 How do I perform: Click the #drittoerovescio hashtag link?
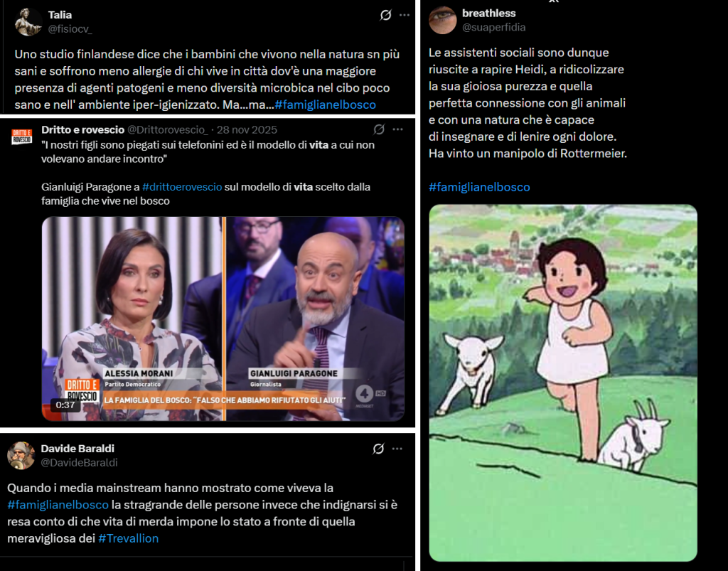tap(182, 187)
